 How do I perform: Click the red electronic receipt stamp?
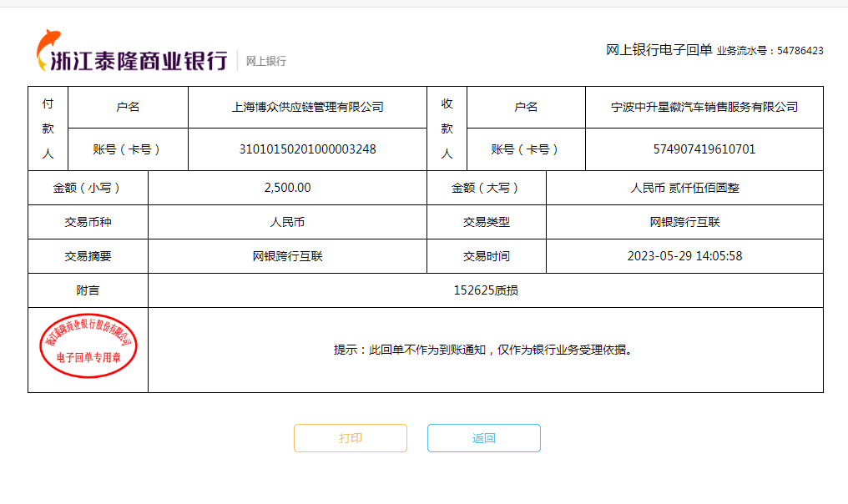click(x=88, y=347)
